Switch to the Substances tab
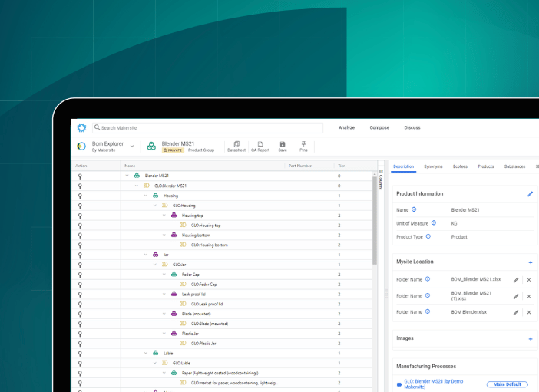This screenshot has height=392, width=539. 514,166
